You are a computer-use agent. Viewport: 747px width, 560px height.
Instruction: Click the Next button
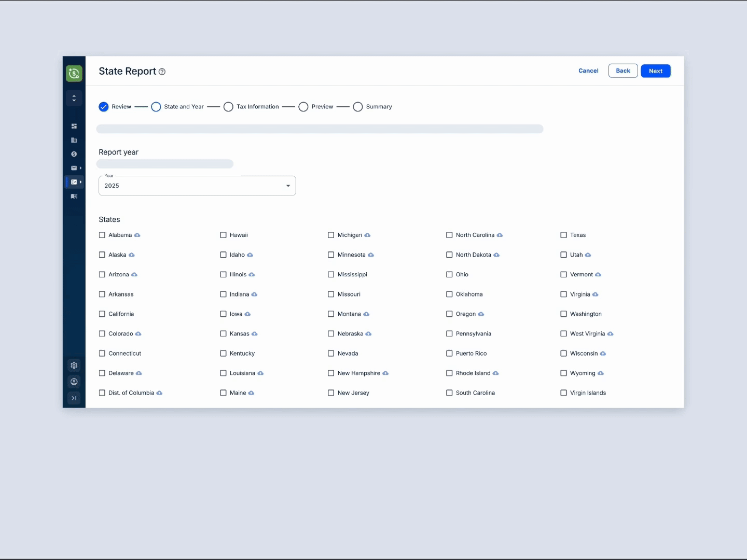coord(656,71)
